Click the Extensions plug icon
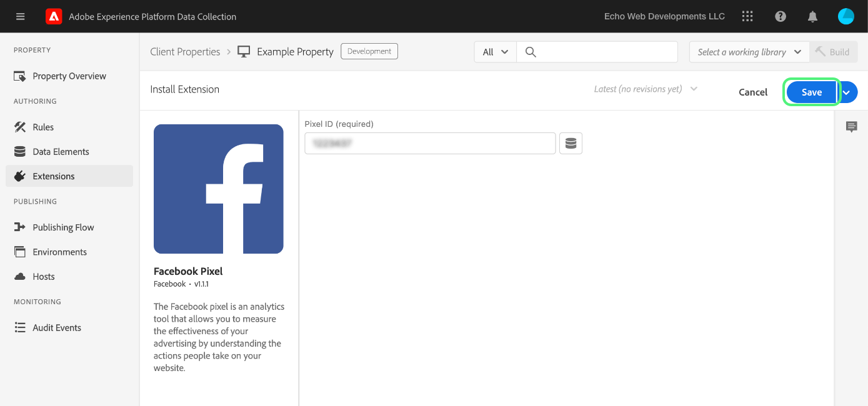Image resolution: width=868 pixels, height=406 pixels. pyautogui.click(x=20, y=176)
